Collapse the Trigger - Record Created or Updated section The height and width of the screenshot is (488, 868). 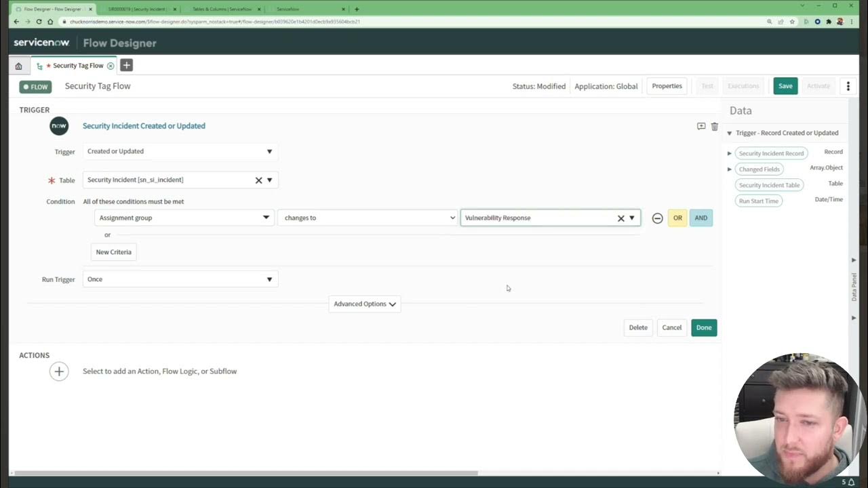pos(730,134)
